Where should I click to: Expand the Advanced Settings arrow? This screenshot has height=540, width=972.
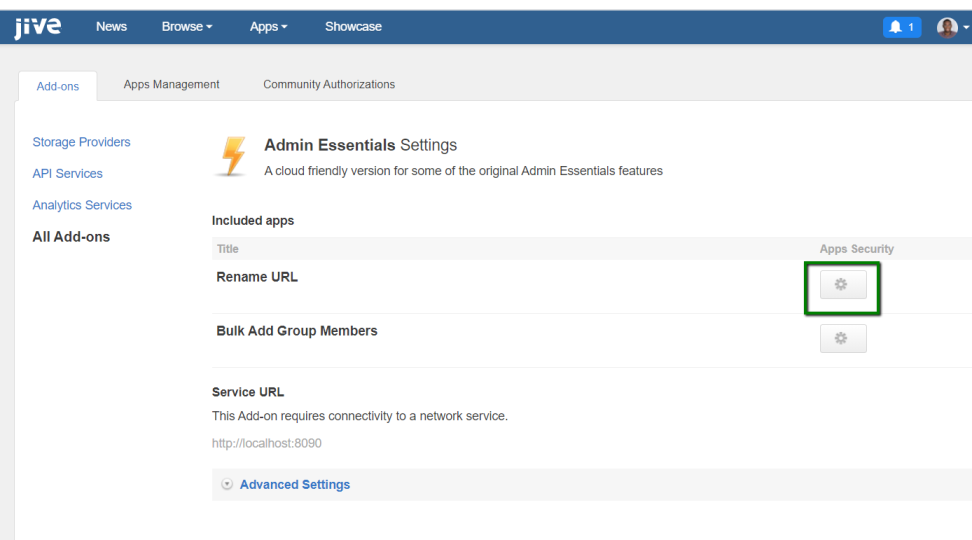227,484
